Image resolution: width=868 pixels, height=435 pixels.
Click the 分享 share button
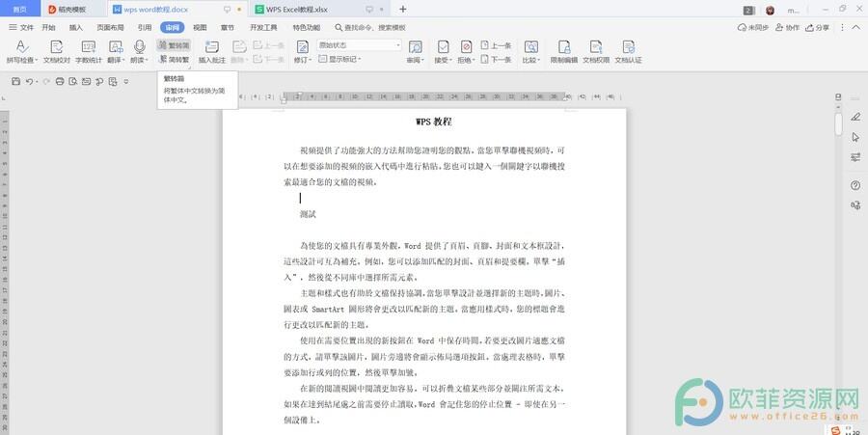pyautogui.click(x=817, y=27)
